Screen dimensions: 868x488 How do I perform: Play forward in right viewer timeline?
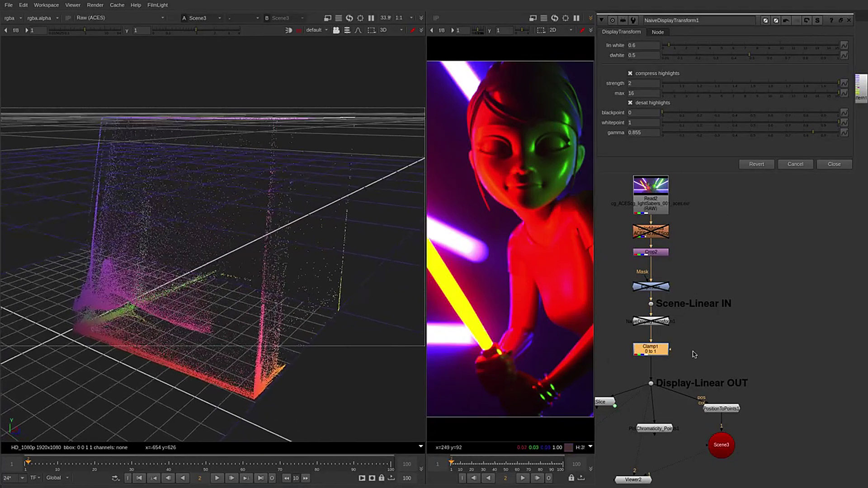pyautogui.click(x=523, y=478)
